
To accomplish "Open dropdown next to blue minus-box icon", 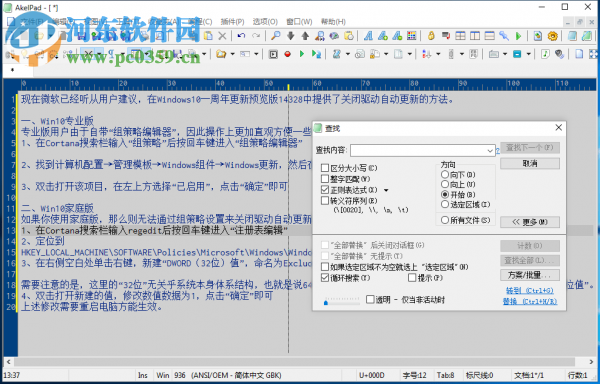I will click(528, 54).
